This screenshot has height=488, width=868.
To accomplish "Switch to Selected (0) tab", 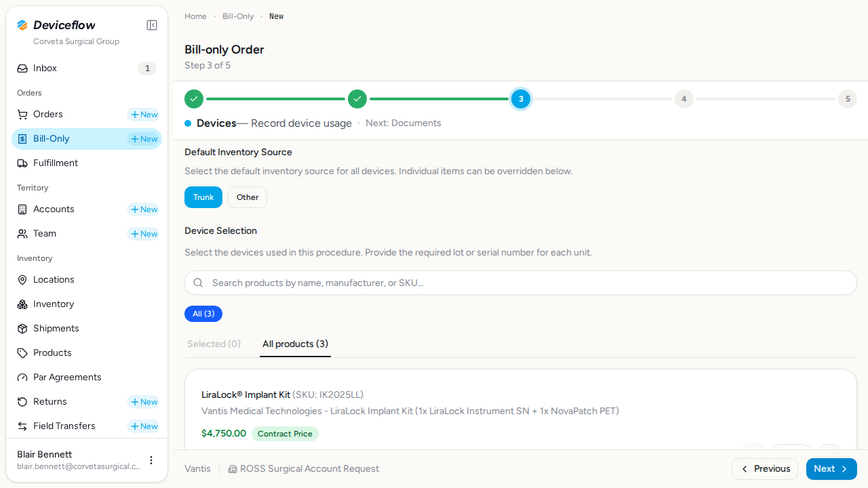I will coord(214,344).
